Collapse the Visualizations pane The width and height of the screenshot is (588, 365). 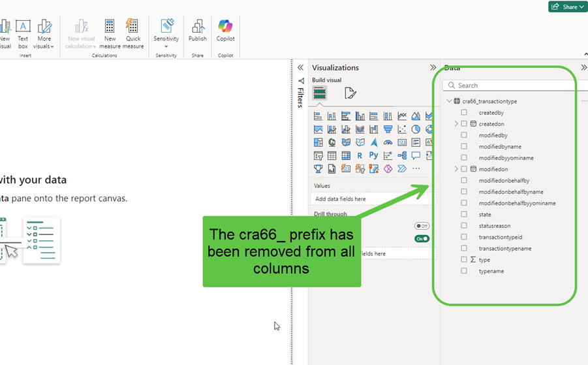433,67
